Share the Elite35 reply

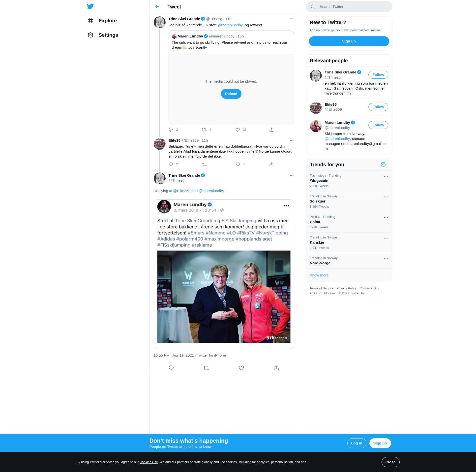point(271,164)
